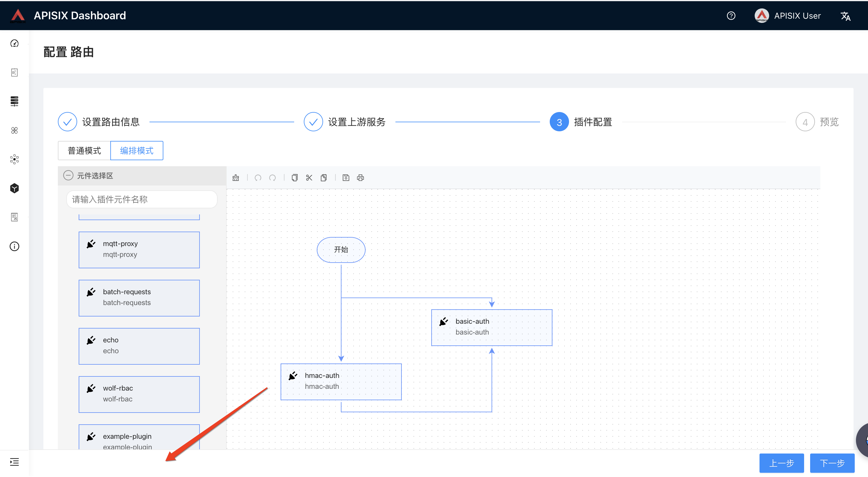Open the service icon in sidebar
868x477 pixels.
pyautogui.click(x=14, y=130)
